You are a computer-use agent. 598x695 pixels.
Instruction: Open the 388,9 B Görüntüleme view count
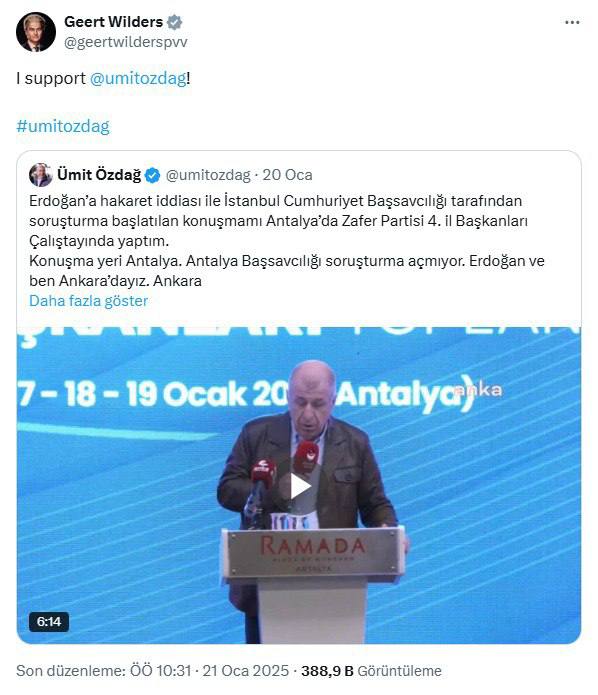click(371, 671)
